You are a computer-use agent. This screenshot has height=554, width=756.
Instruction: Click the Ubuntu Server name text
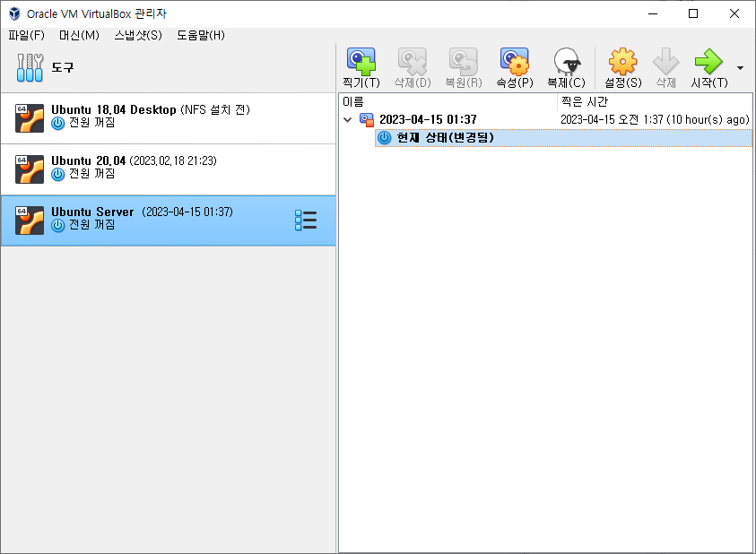point(92,212)
